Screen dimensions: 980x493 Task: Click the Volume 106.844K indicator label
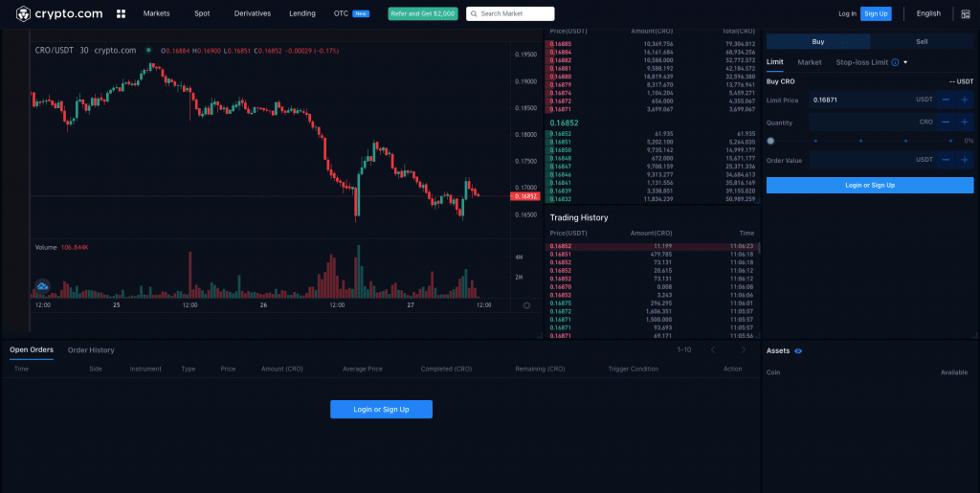(62, 247)
